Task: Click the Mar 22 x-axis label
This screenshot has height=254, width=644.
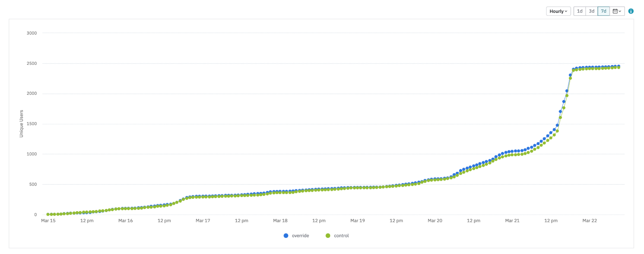Action: pos(590,221)
